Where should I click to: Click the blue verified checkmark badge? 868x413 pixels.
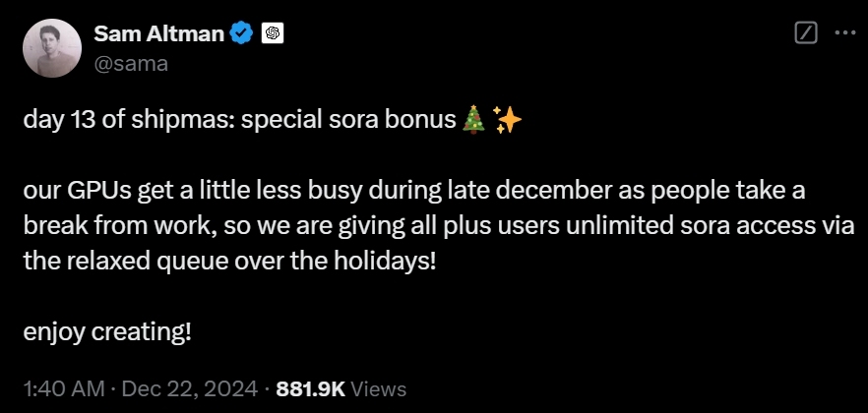click(x=241, y=33)
